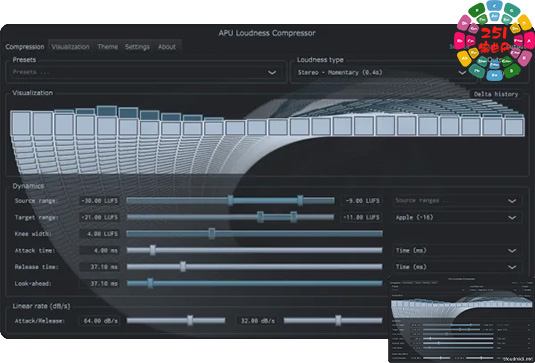This screenshot has height=363, width=535.
Task: Click the 4.00 ms attack time field
Action: click(99, 250)
